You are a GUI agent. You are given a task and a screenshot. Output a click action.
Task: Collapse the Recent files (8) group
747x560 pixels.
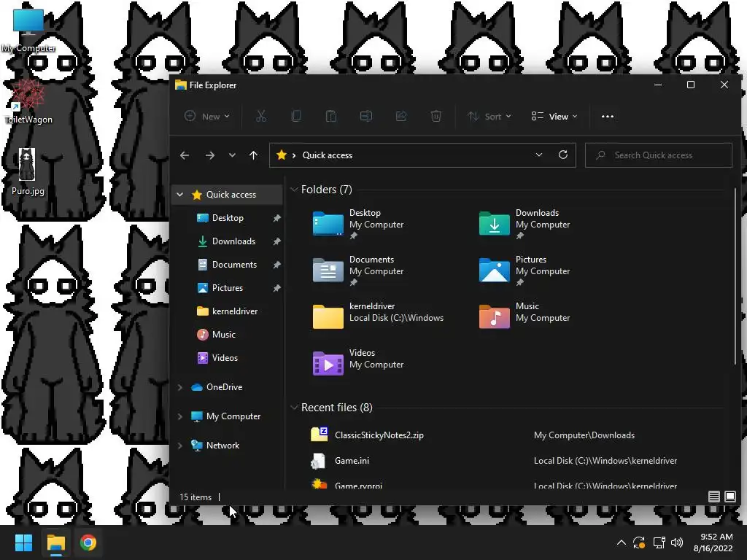pos(294,408)
